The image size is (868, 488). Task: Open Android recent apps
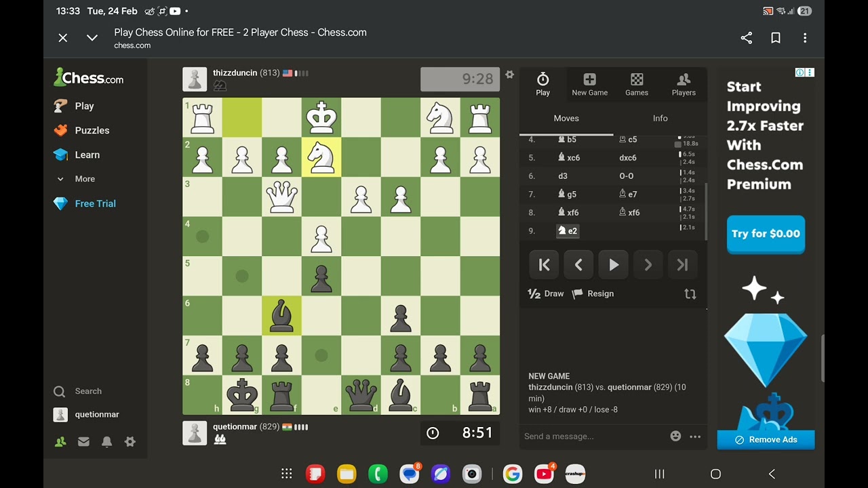[x=659, y=474]
